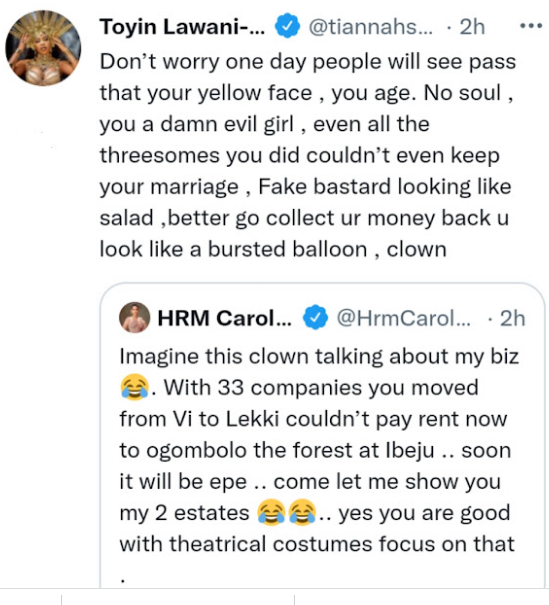
Task: Click the main tweet text about yellow face
Action: pos(307,155)
